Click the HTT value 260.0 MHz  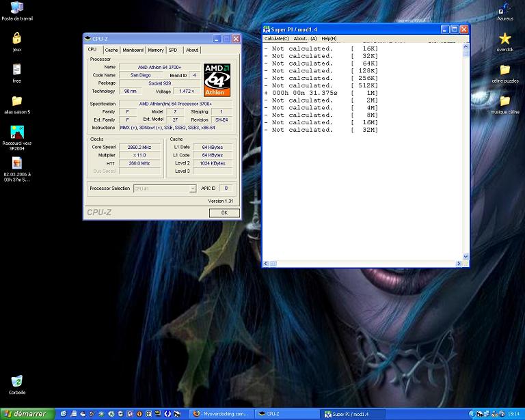tap(139, 163)
